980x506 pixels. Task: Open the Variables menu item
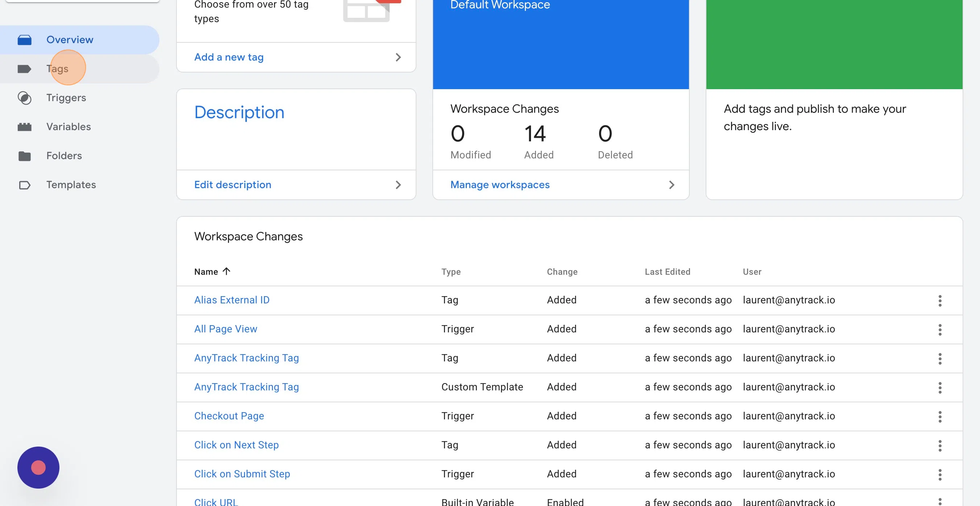pos(68,127)
